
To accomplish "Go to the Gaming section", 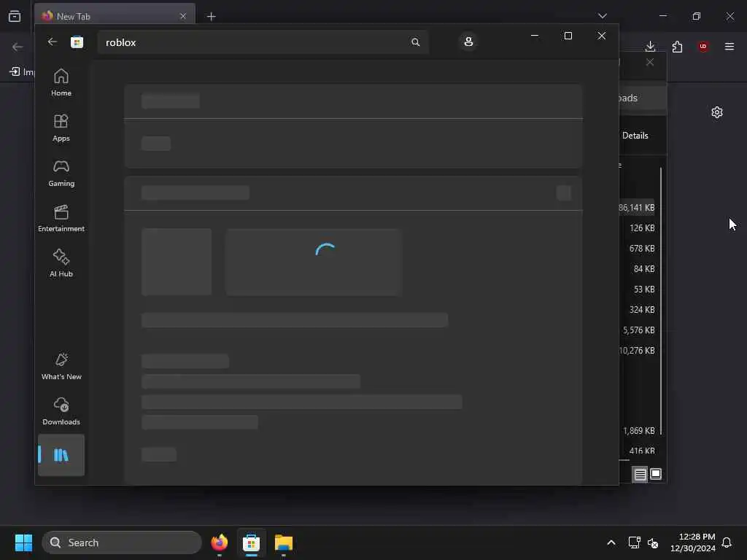I will [61, 173].
